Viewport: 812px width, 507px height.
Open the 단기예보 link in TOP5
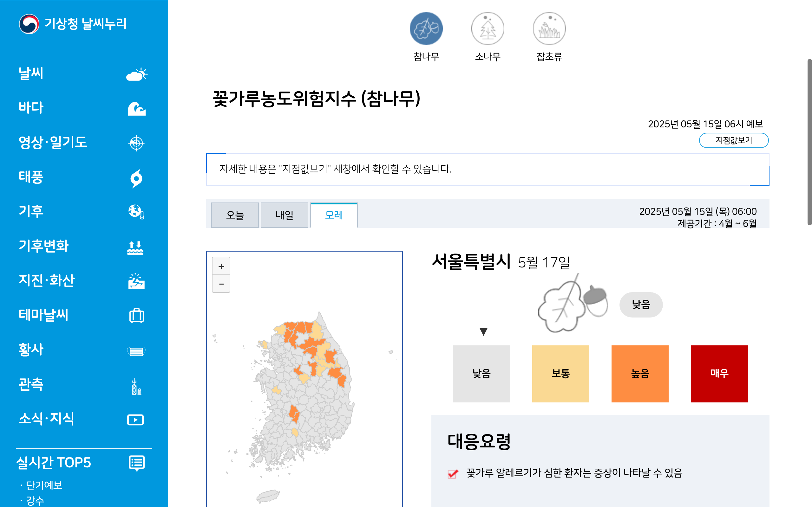click(x=44, y=485)
